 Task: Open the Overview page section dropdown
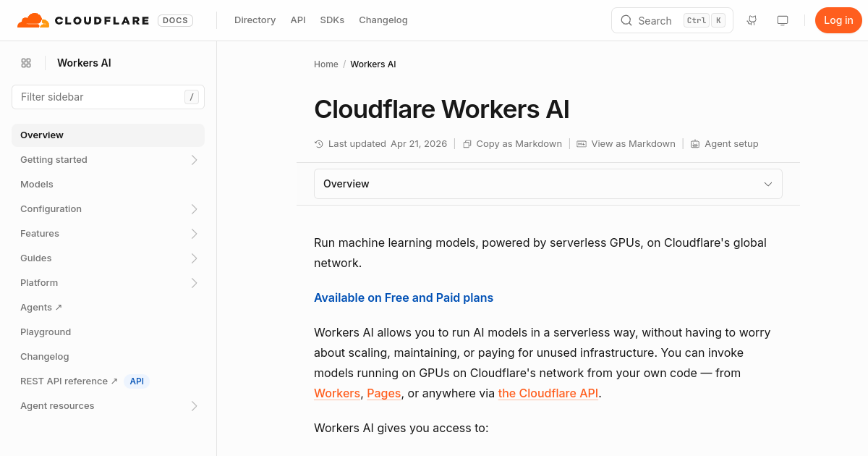(x=548, y=184)
